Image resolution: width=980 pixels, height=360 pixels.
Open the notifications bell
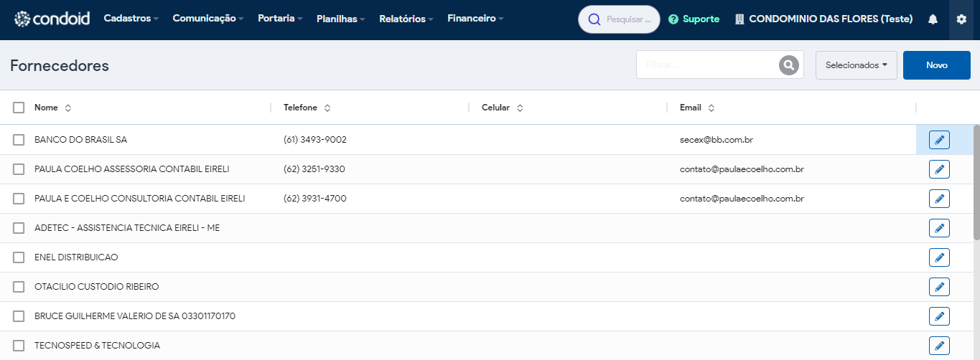[933, 19]
